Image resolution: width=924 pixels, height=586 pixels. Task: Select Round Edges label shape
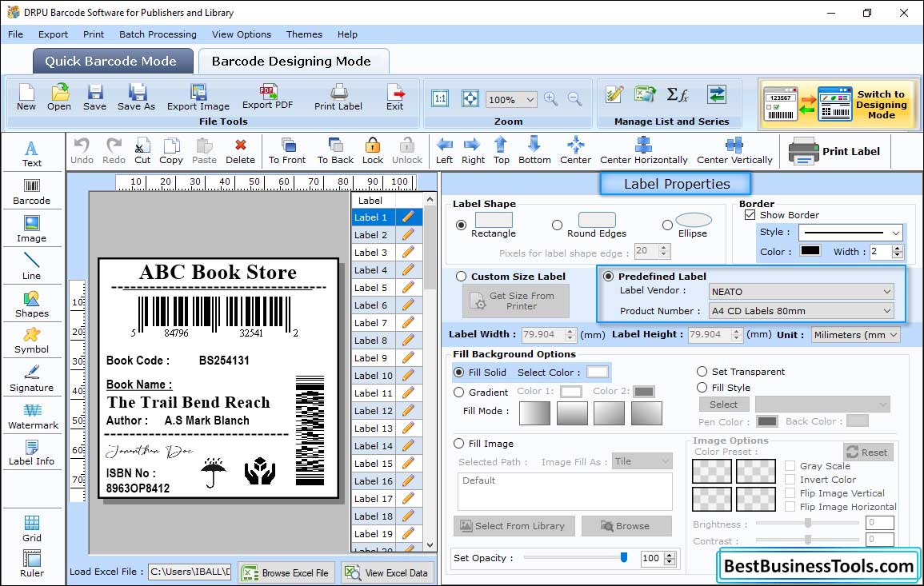pos(557,225)
